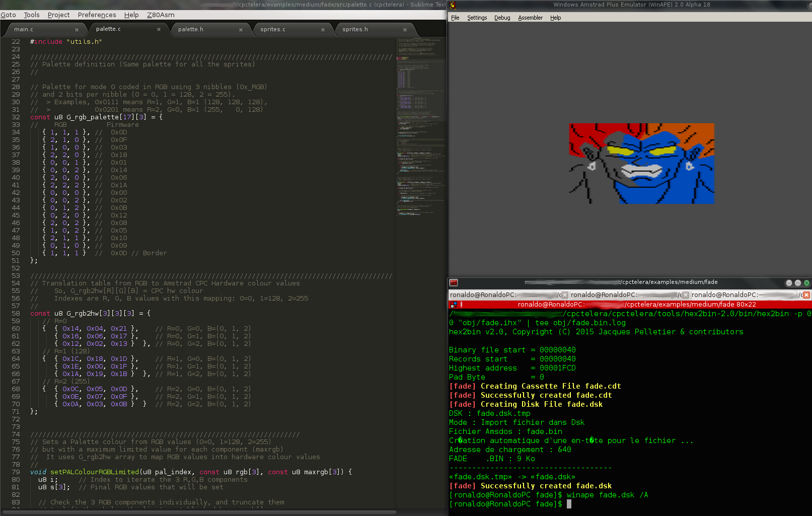Viewport: 812px width, 516px height.
Task: Close the third terminal tab via red x
Action: [x=806, y=295]
